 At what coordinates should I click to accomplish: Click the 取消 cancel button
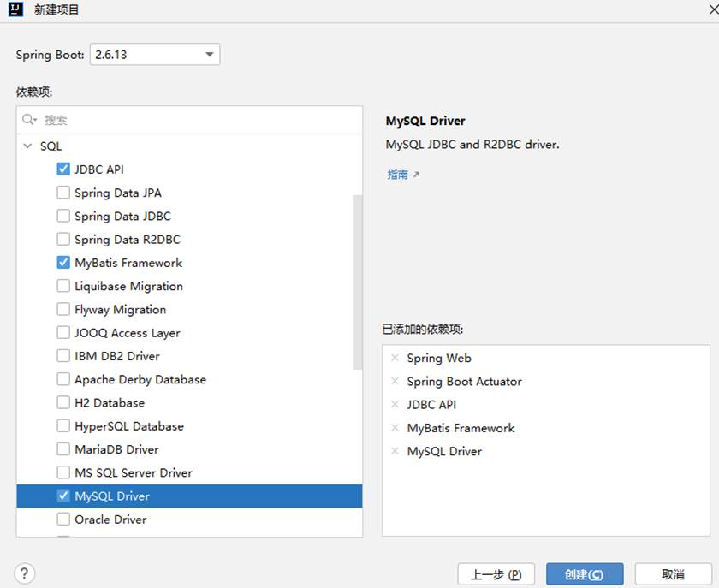(x=673, y=574)
